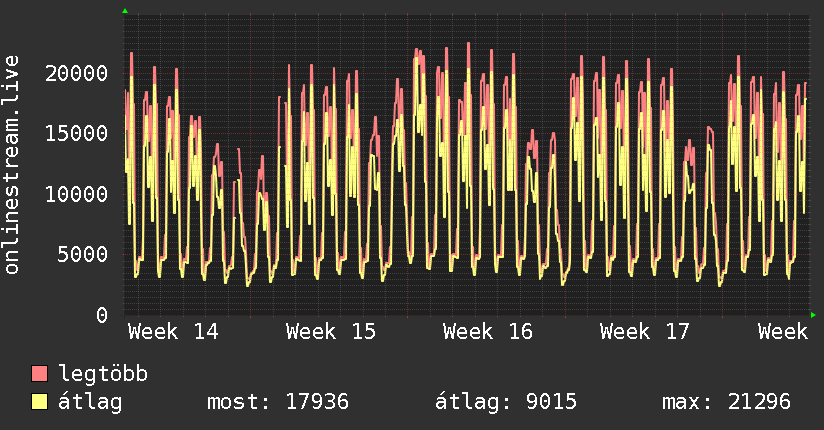Screen dimensions: 824x430
Task: Click the green arrow ending the x-axis
Action: click(x=815, y=315)
